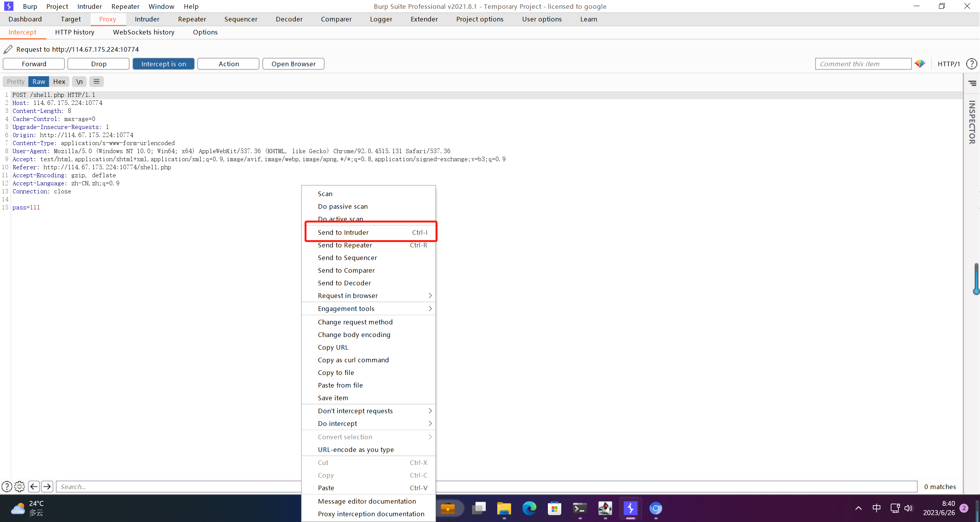Click the Open Browser button
980x522 pixels.
click(293, 64)
